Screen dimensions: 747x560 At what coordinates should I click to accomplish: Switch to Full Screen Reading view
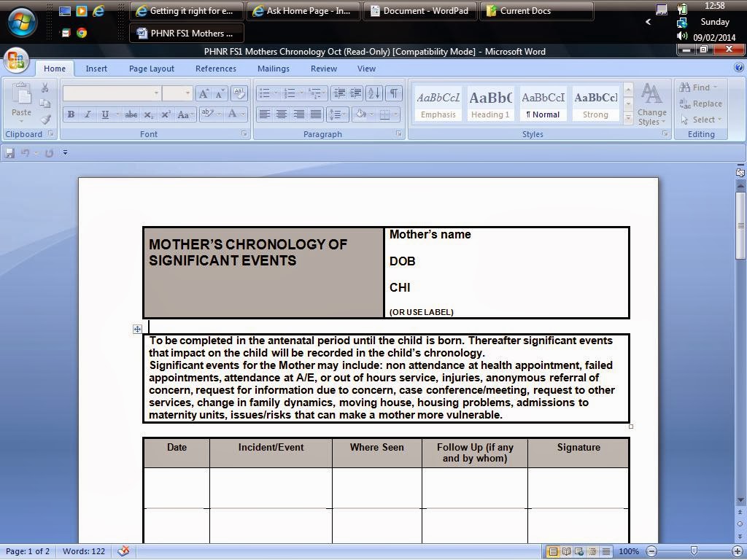[566, 551]
